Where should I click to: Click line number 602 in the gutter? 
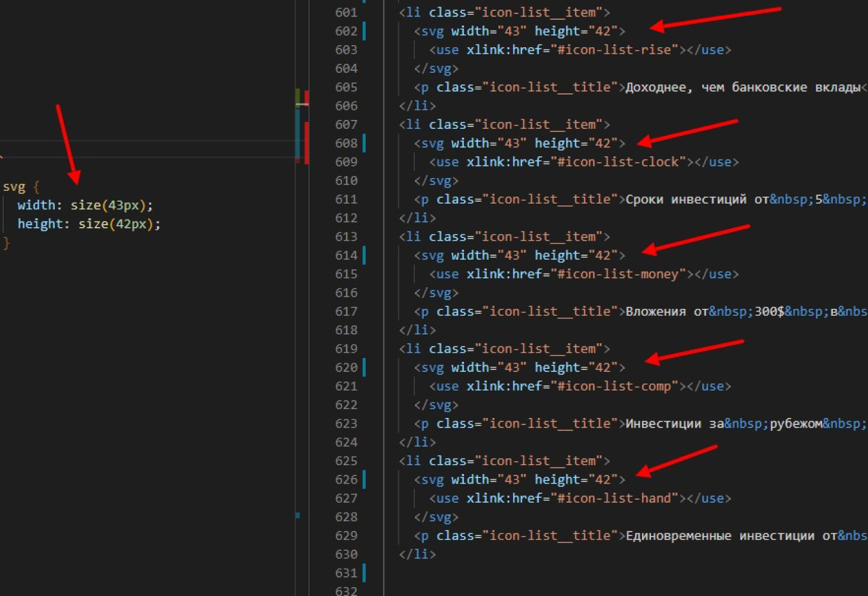point(346,31)
